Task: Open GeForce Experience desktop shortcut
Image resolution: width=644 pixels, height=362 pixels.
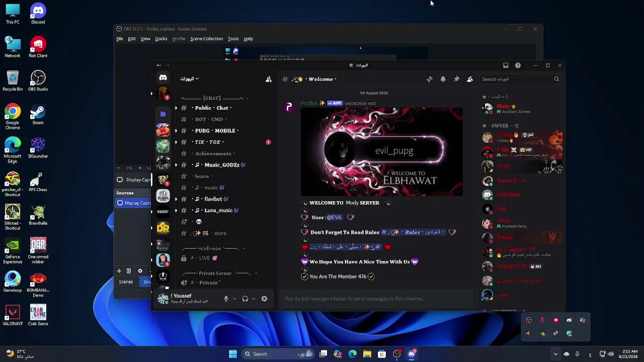Action: pos(13,251)
